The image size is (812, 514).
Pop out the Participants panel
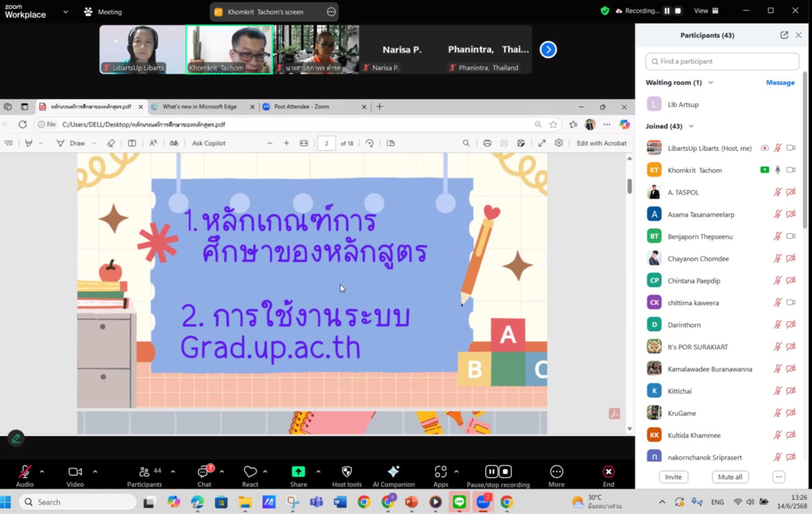tap(784, 35)
